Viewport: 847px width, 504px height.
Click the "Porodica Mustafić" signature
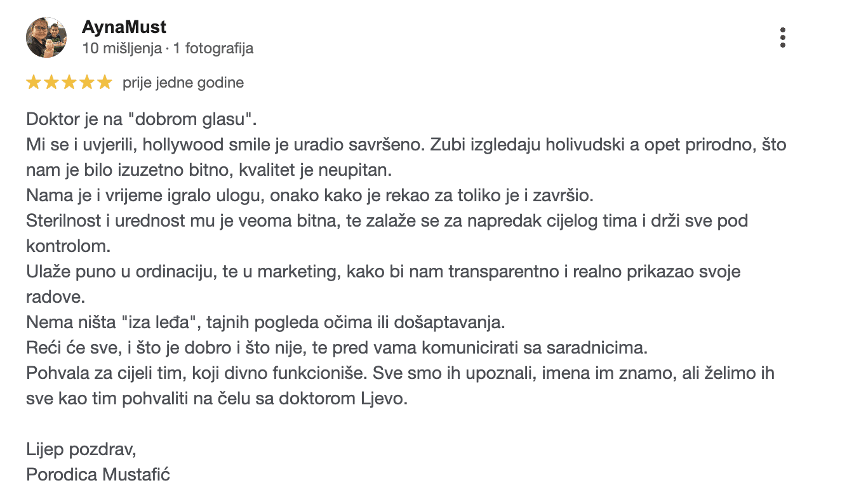[x=98, y=474]
